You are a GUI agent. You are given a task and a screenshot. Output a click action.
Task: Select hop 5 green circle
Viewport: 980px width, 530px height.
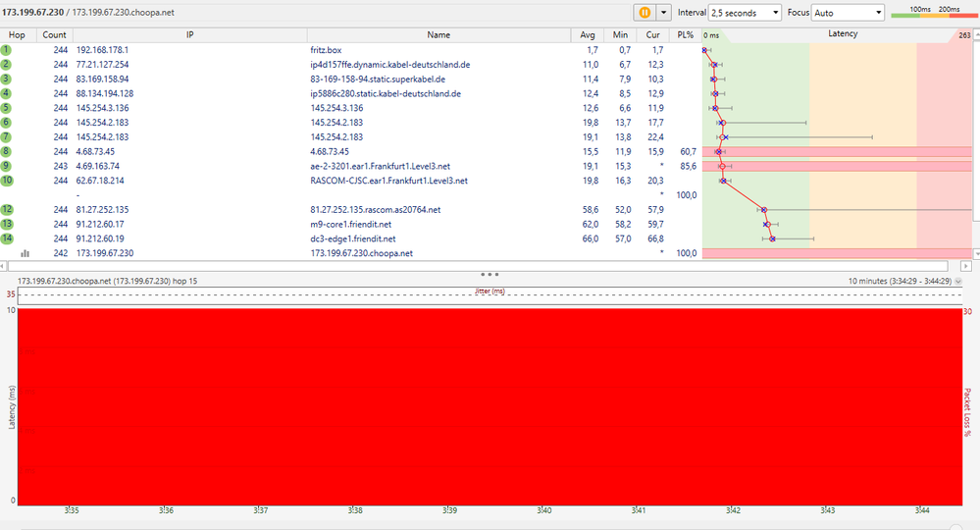tap(6, 108)
